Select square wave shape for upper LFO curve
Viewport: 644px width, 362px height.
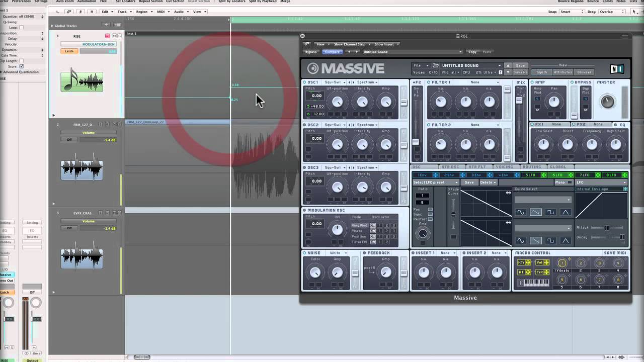click(551, 212)
